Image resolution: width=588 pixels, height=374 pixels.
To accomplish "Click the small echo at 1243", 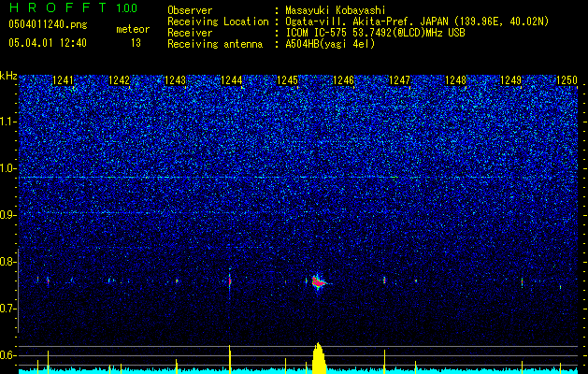I will (x=177, y=280).
